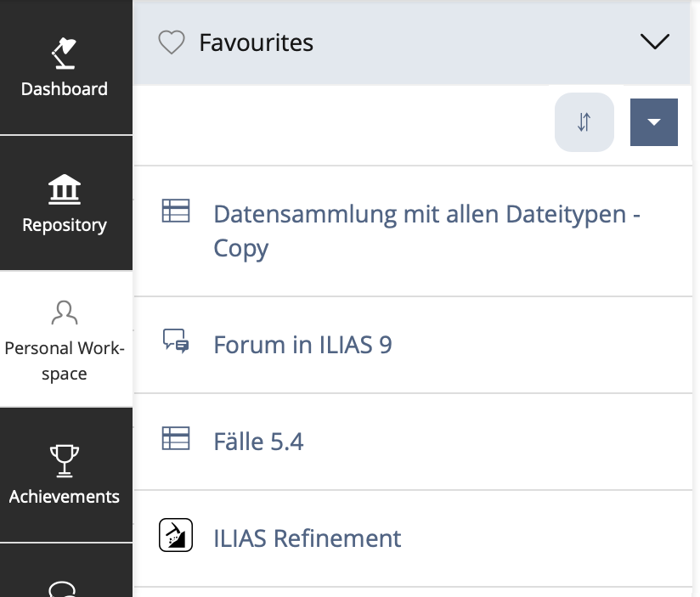The width and height of the screenshot is (700, 597).
Task: Open Datensammlung mit allen Dateitypen - Copy
Action: tap(426, 230)
